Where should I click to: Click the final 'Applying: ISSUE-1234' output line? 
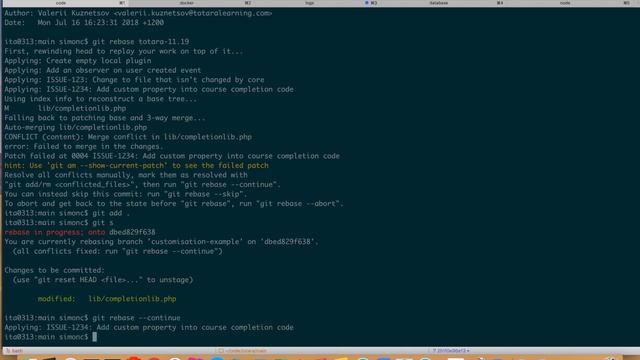point(149,327)
